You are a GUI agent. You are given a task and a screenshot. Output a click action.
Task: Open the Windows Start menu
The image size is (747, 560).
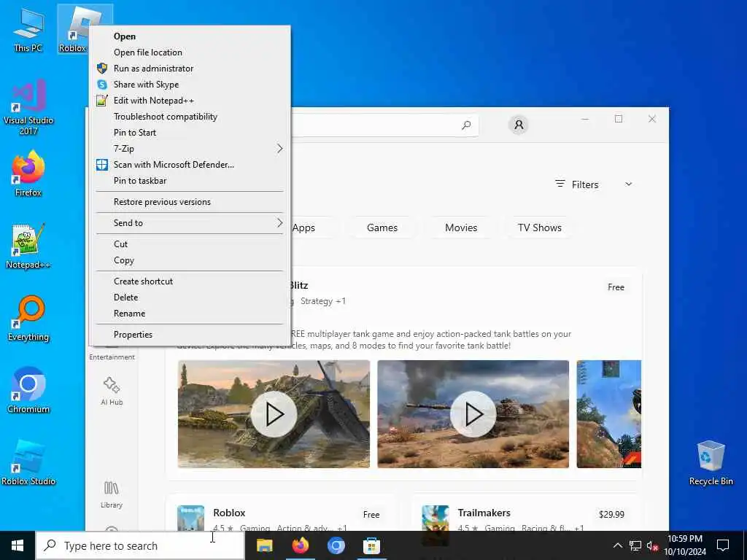pos(18,545)
